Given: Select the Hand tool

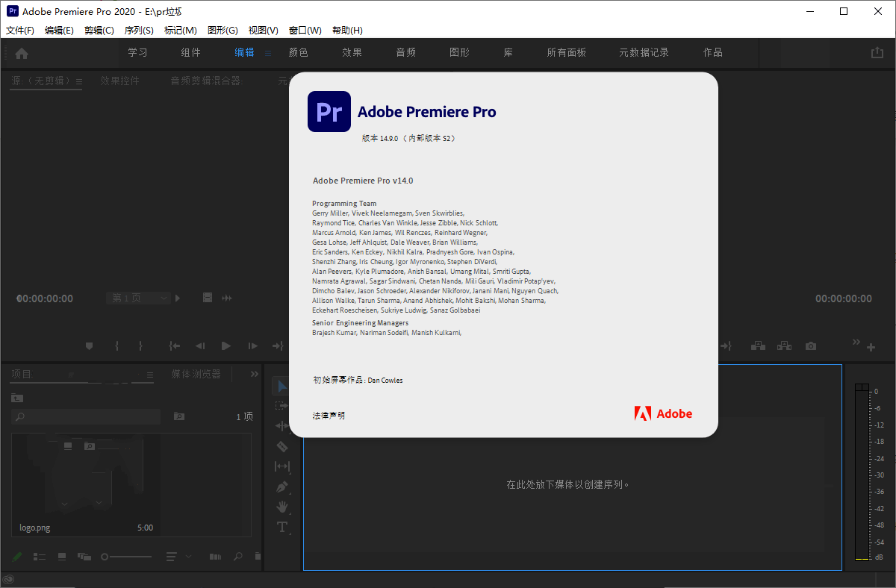Looking at the screenshot, I should coord(282,507).
